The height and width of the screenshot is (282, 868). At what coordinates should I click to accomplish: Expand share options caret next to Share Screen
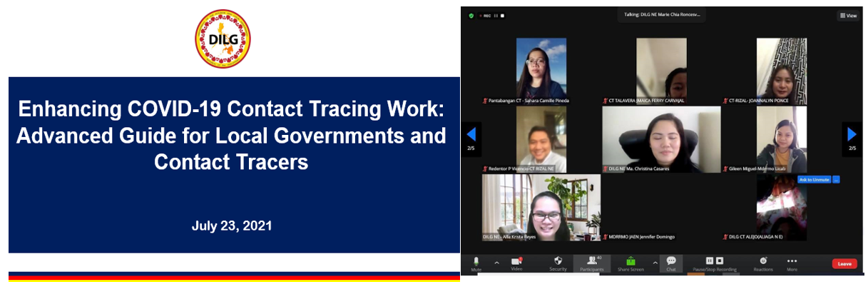click(655, 262)
